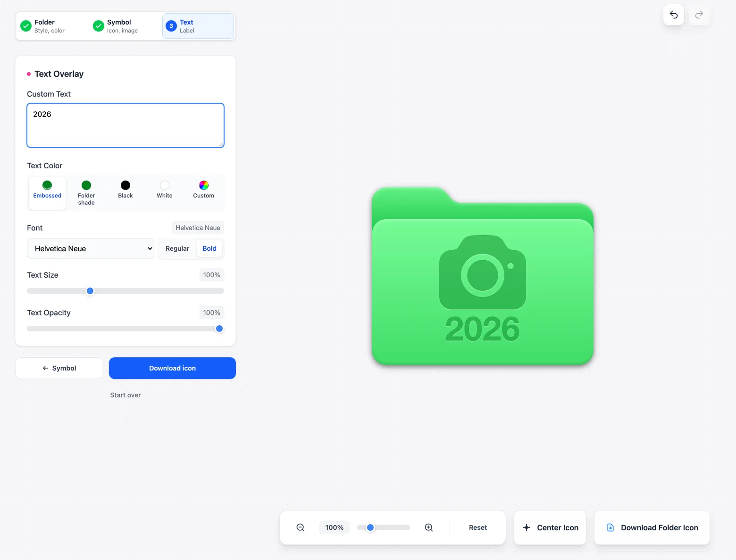Click the Text Opacity slider handle
Viewport: 736px width, 560px height.
pyautogui.click(x=219, y=329)
